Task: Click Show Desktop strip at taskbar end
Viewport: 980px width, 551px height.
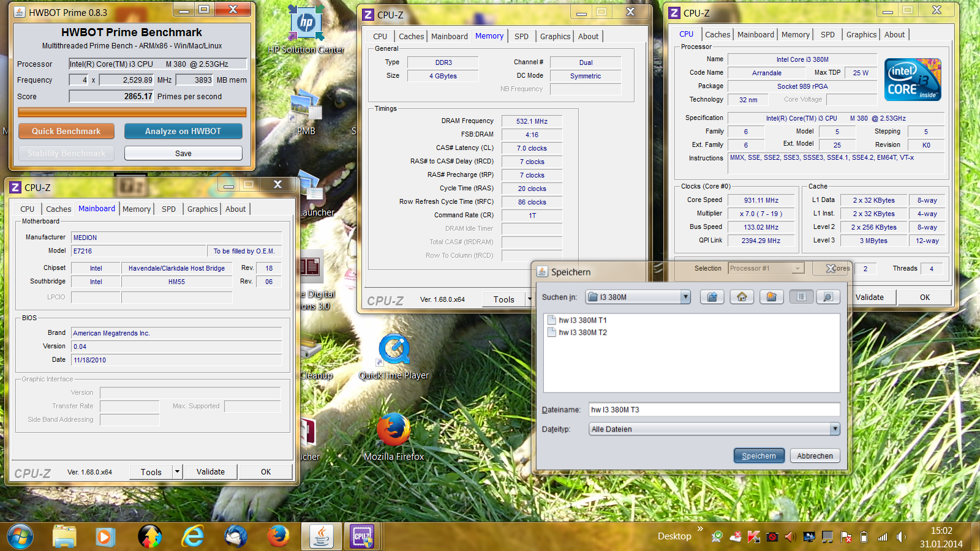Action: 975,537
